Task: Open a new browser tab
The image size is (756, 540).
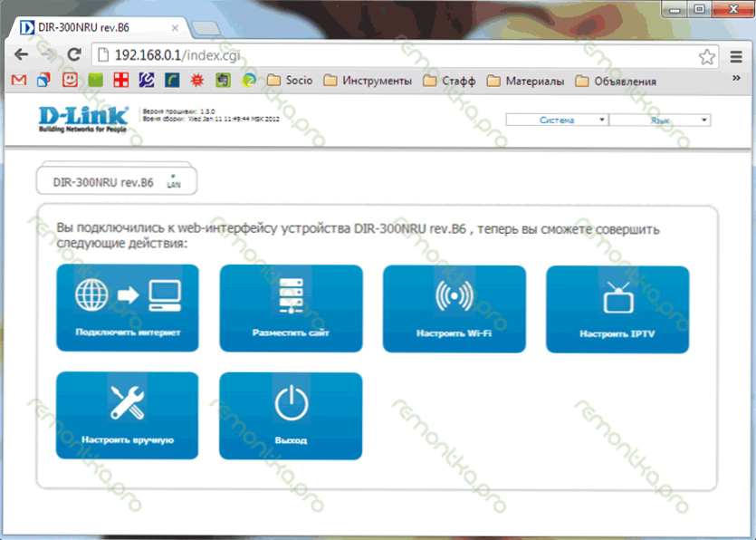Action: click(206, 28)
